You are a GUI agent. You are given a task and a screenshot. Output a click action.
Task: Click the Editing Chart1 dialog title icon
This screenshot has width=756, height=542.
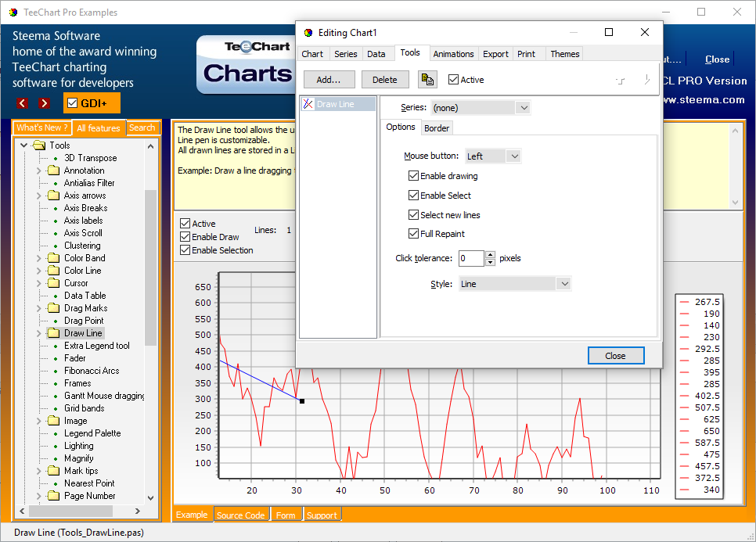tap(308, 33)
